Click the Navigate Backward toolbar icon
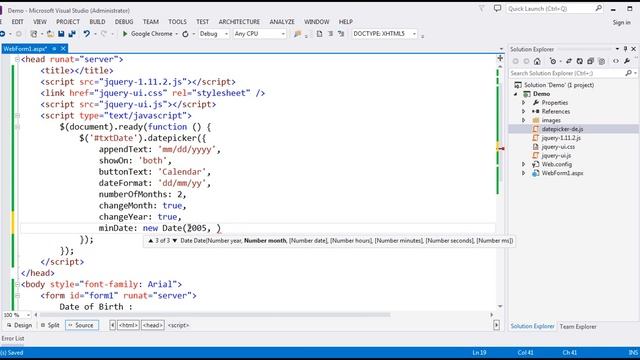 2,34
